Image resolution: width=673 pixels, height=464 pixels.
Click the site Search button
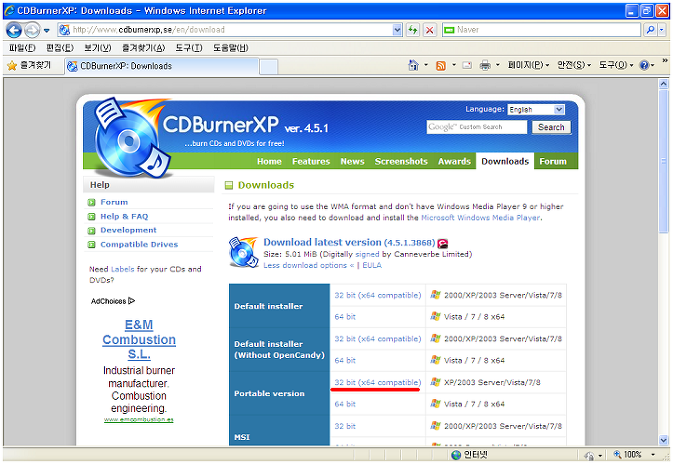point(551,127)
